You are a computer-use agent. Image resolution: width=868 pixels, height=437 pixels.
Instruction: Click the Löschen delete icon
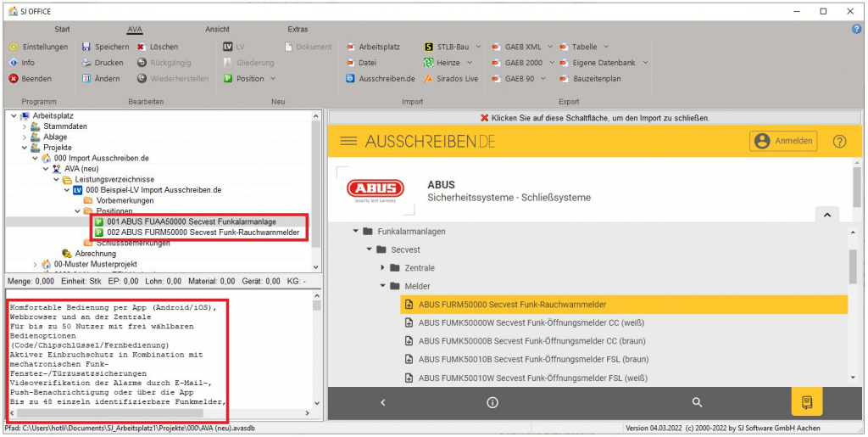tap(142, 47)
